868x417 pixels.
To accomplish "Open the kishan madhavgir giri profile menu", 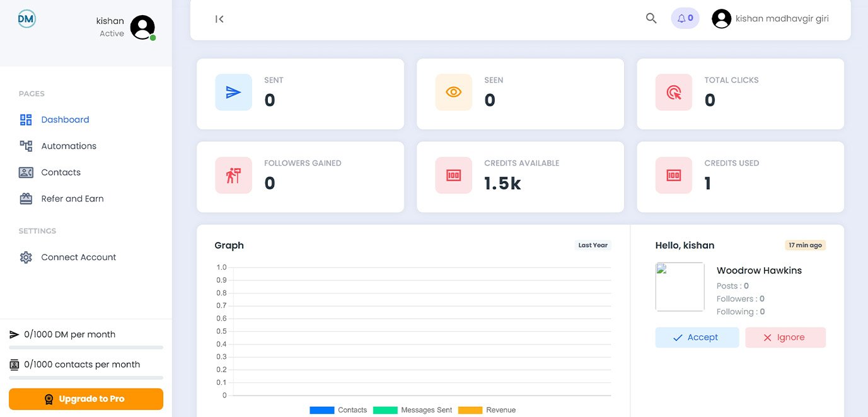I will [770, 19].
